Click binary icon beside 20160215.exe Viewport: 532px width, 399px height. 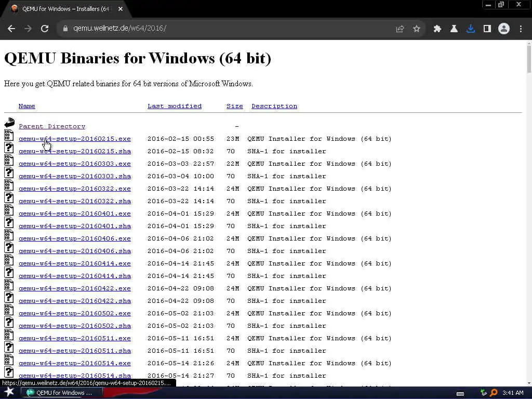click(9, 135)
